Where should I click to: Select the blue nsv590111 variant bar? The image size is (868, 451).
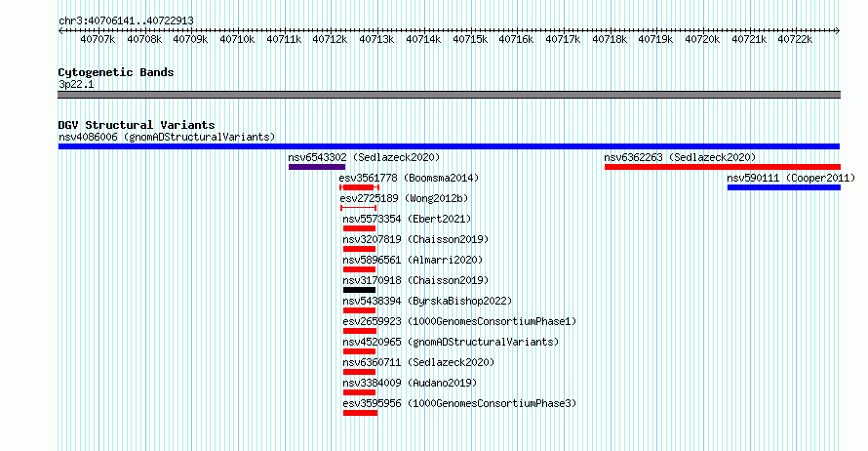tap(784, 187)
